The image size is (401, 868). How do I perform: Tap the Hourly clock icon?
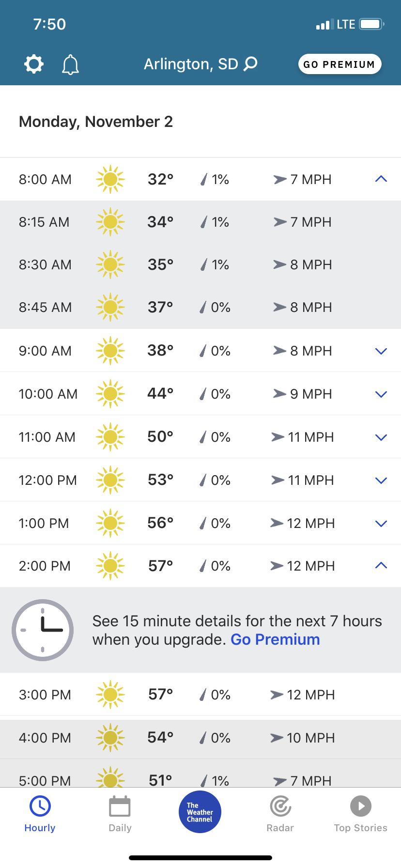point(40,806)
